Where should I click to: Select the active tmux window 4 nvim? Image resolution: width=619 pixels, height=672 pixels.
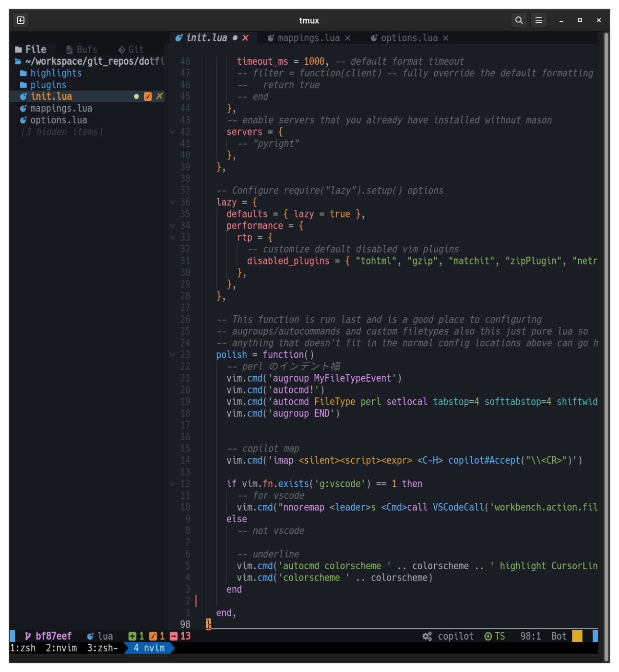pos(149,648)
